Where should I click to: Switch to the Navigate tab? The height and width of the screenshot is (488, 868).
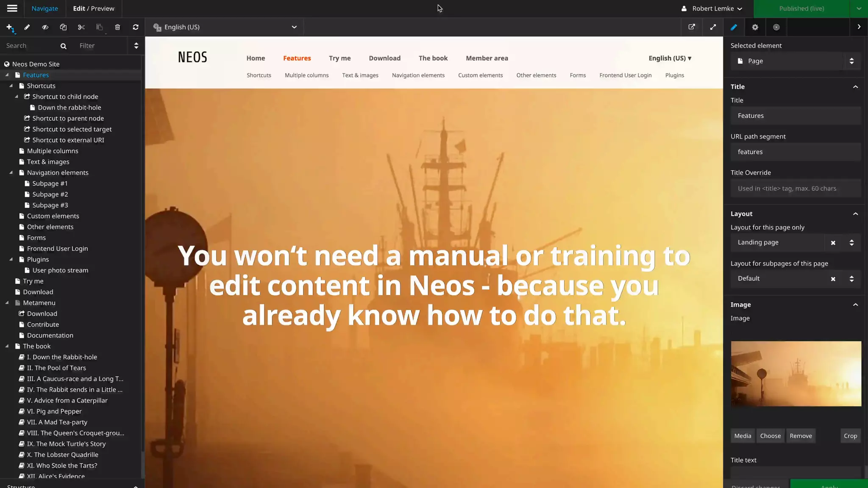45,8
